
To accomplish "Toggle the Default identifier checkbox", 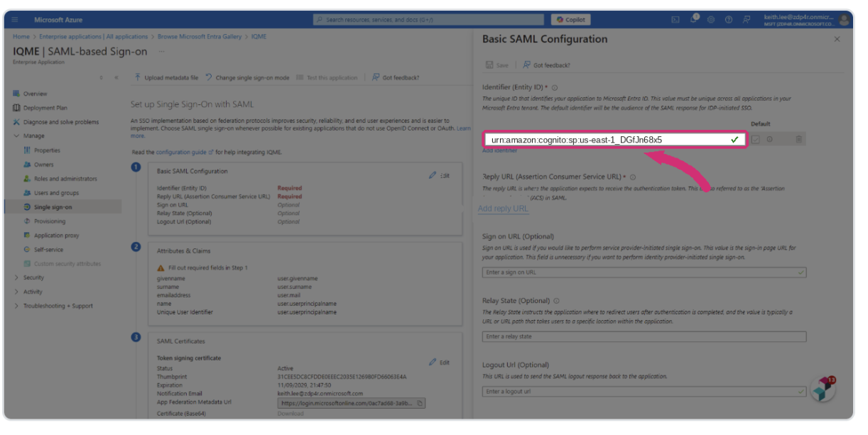I will tap(756, 139).
